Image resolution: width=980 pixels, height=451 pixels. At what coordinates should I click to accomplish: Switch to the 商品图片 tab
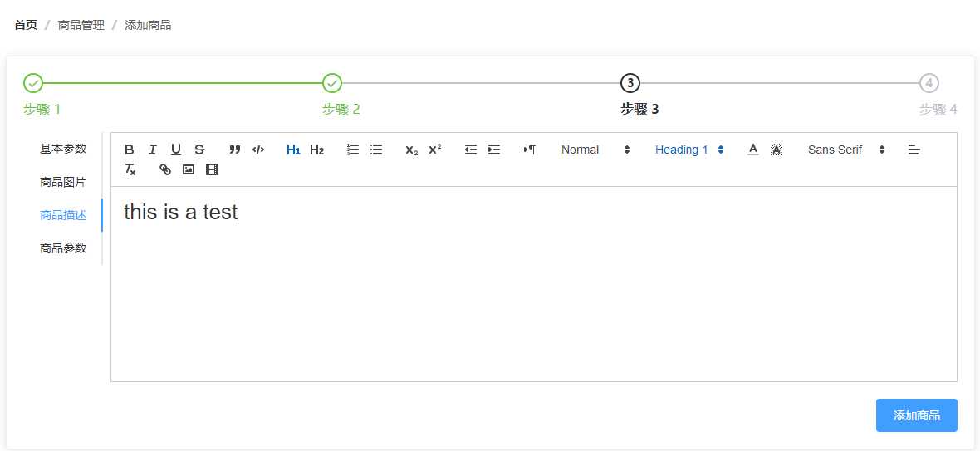63,182
